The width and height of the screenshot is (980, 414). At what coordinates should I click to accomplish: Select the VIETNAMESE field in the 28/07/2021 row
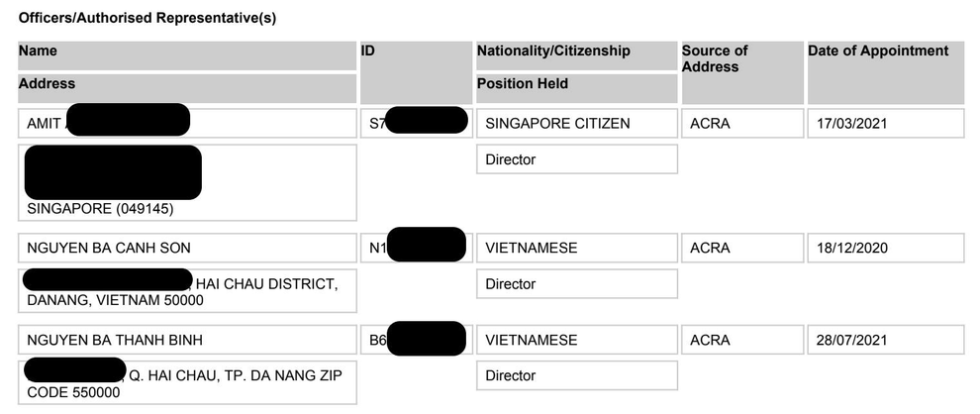tap(577, 340)
